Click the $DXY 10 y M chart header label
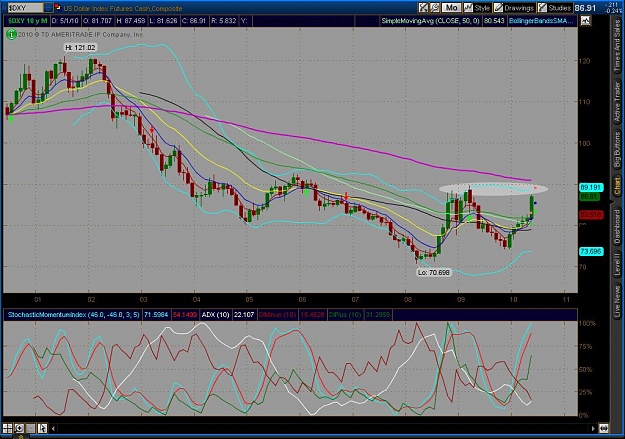The width and height of the screenshot is (625, 439). click(x=28, y=21)
